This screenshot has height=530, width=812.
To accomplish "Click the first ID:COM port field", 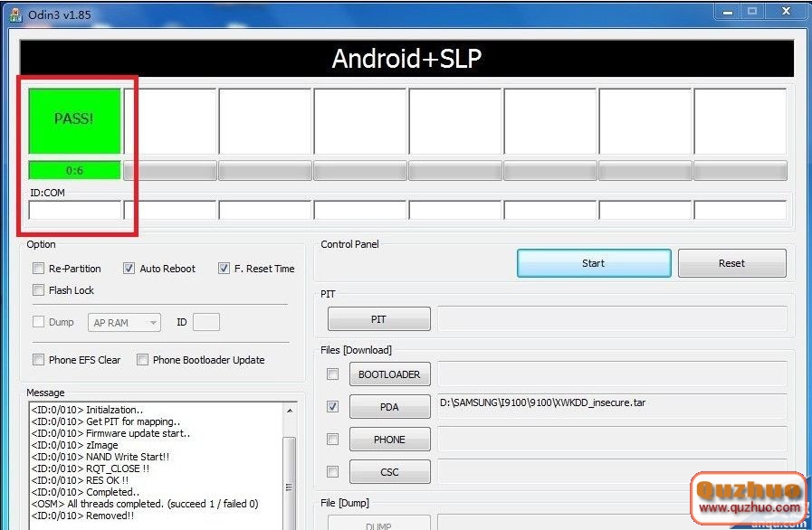I will pos(74,210).
